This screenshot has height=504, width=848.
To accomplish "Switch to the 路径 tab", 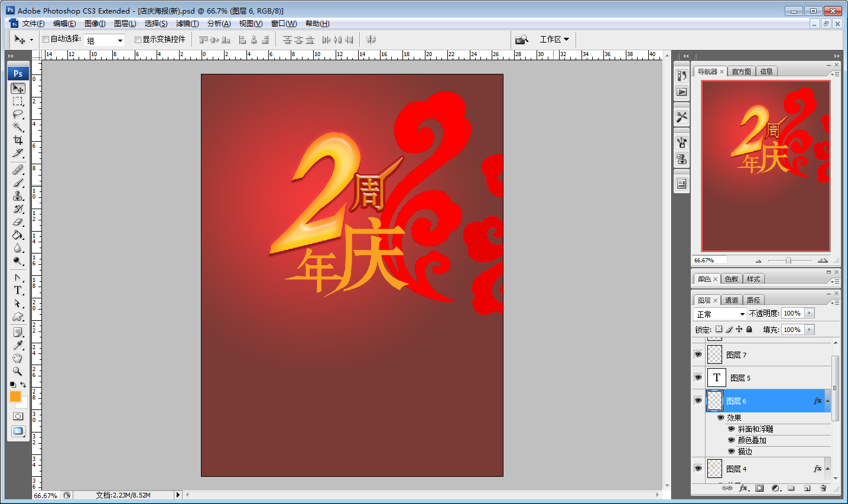I will coord(753,300).
